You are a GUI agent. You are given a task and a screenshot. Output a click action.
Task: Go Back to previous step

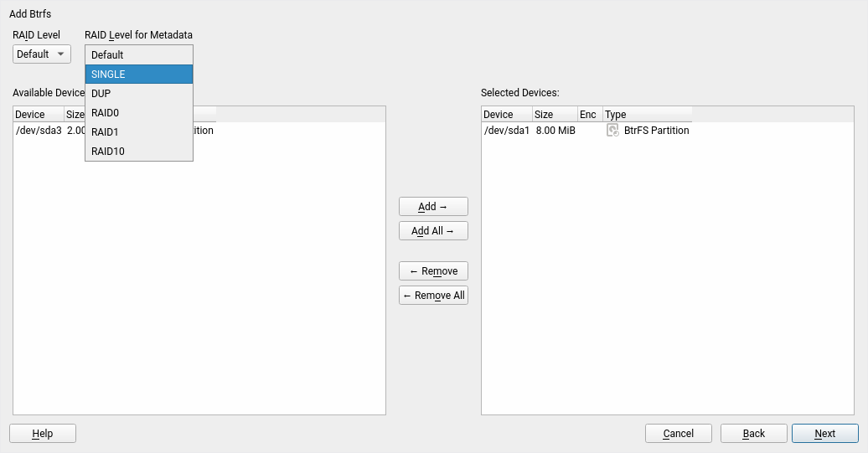[753, 434]
